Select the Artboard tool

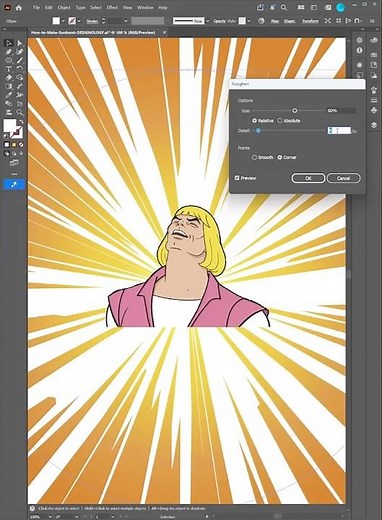pos(20,104)
